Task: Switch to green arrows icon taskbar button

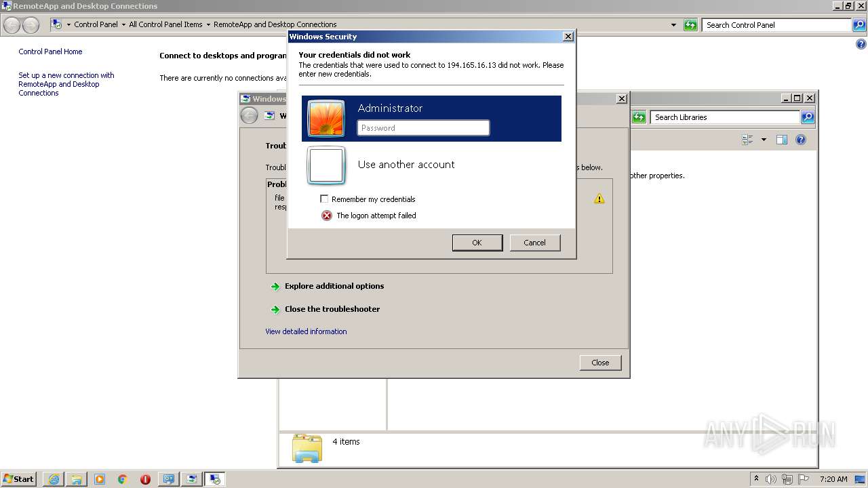Action: [192, 479]
